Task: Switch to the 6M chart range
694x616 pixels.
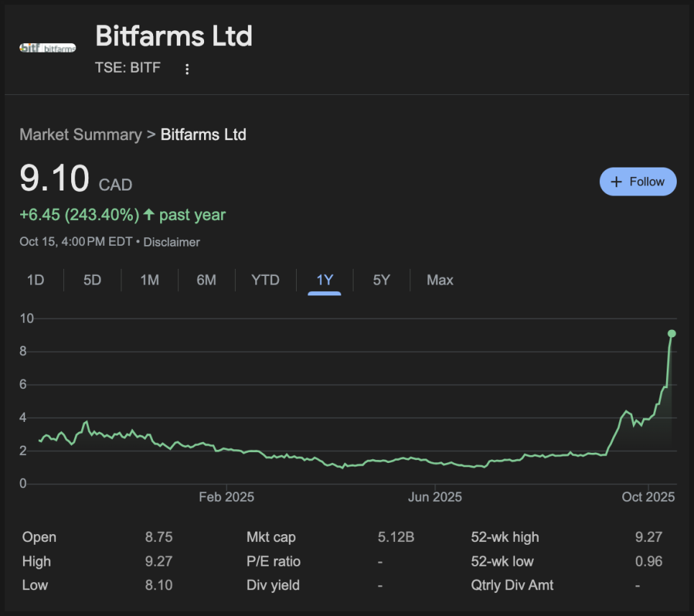Action: click(x=206, y=280)
